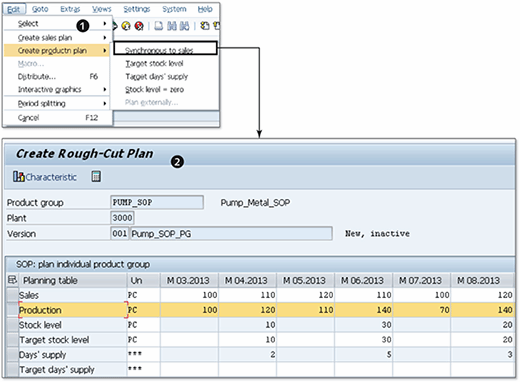Choose Distribute... from the Edit menu
Screen dimensions: 520x382
point(57,77)
